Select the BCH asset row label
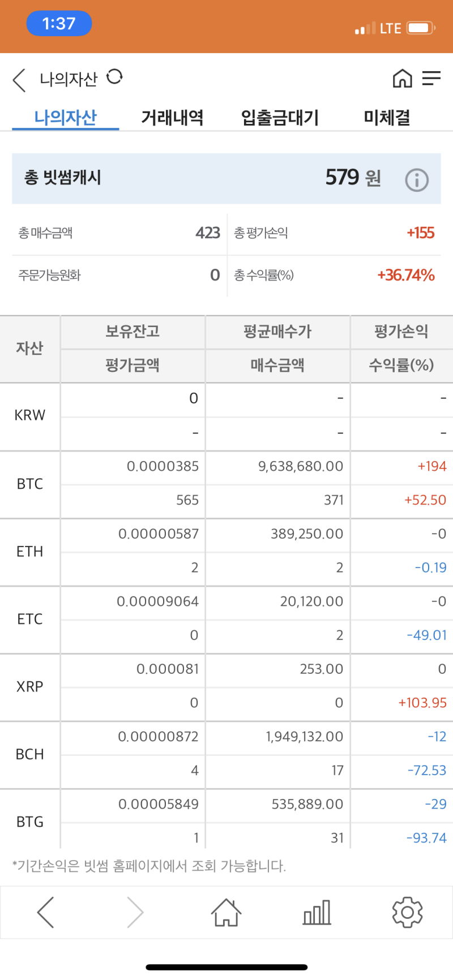Image resolution: width=453 pixels, height=980 pixels. [30, 754]
